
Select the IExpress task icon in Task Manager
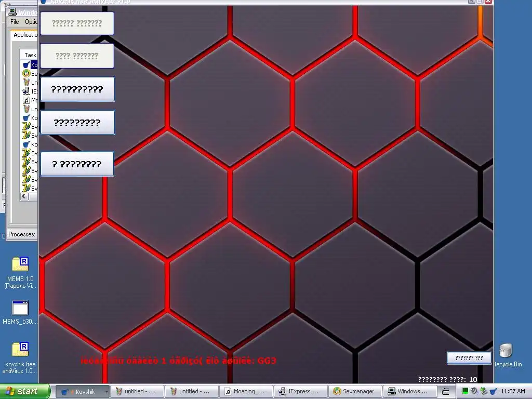point(26,91)
